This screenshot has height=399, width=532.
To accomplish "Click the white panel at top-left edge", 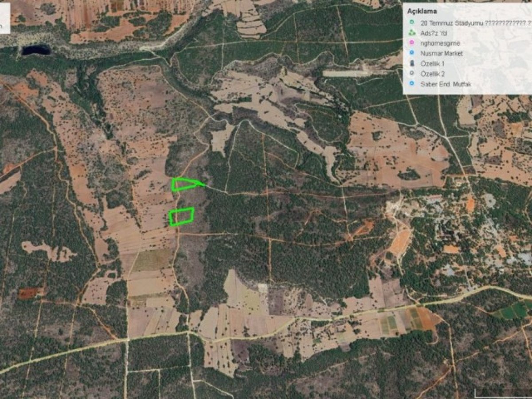I will pyautogui.click(x=4, y=17).
